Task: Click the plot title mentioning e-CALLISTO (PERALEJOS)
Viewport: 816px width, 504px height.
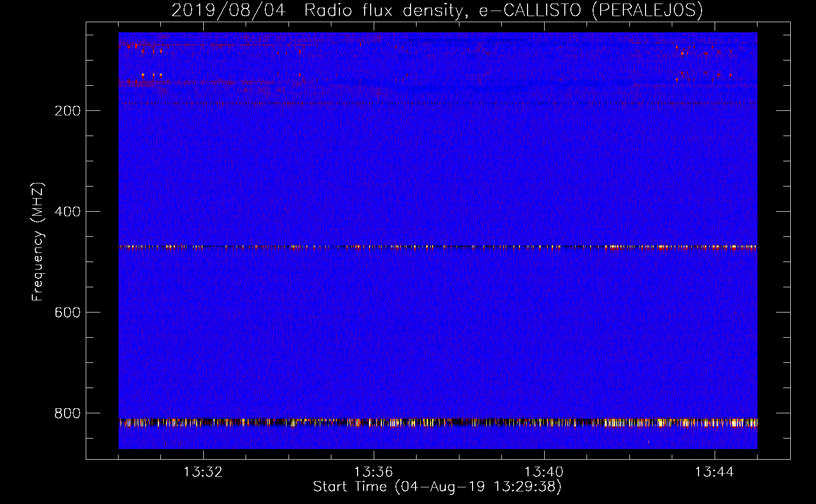Action: pyautogui.click(x=437, y=11)
